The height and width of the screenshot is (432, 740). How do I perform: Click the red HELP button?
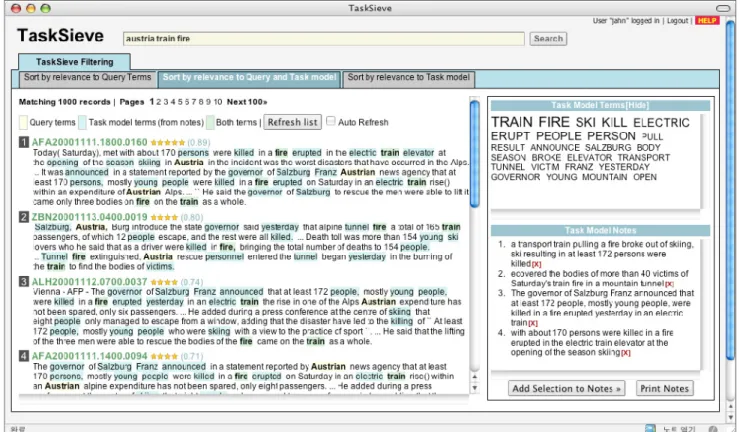pyautogui.click(x=706, y=21)
